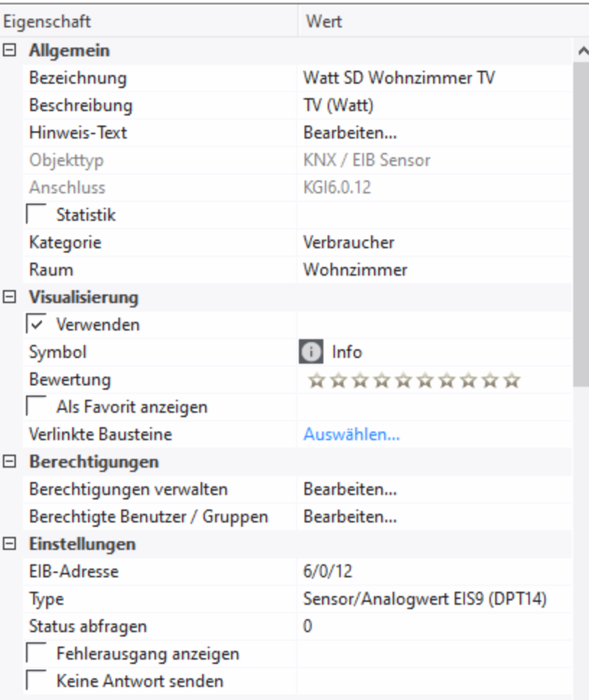The width and height of the screenshot is (589, 700).
Task: Click the Auswählen... link for Verlinkte Bausteine
Action: click(351, 434)
